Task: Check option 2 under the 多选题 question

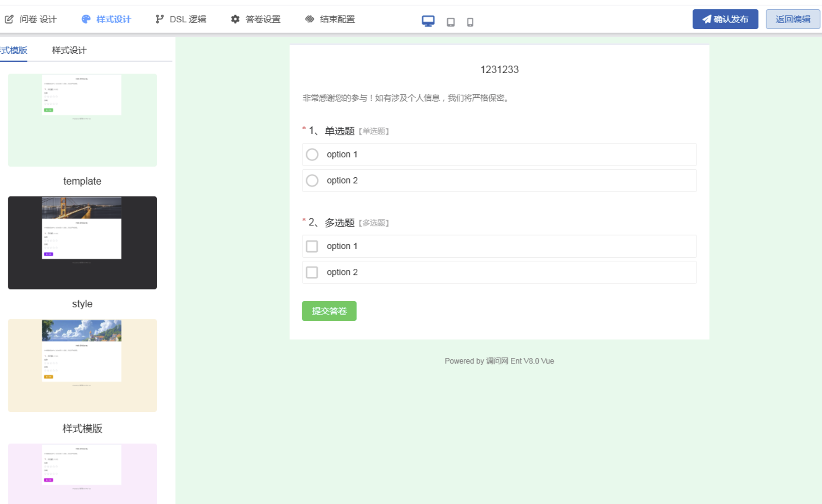Action: [312, 272]
